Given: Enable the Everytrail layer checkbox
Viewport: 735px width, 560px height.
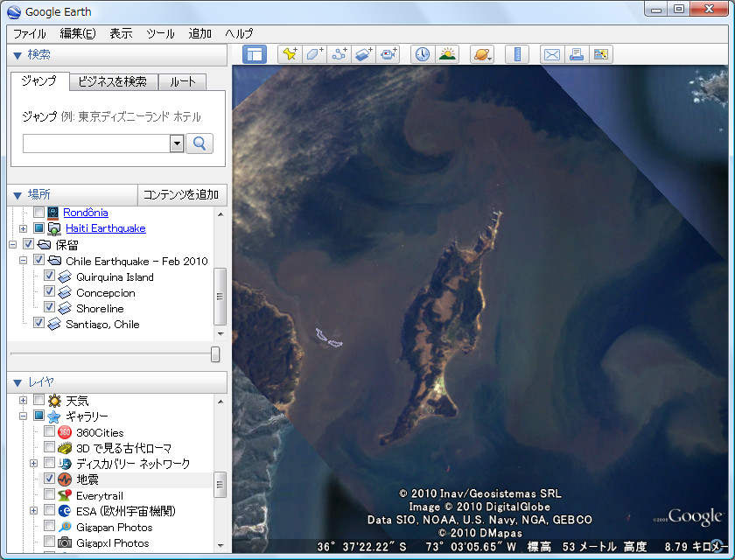Looking at the screenshot, I should point(49,493).
